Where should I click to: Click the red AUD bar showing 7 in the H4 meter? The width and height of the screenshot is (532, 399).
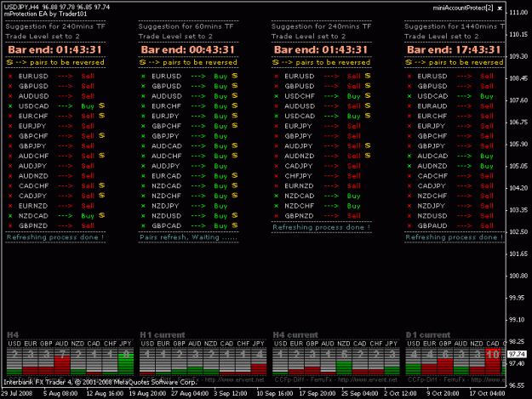coord(62,366)
